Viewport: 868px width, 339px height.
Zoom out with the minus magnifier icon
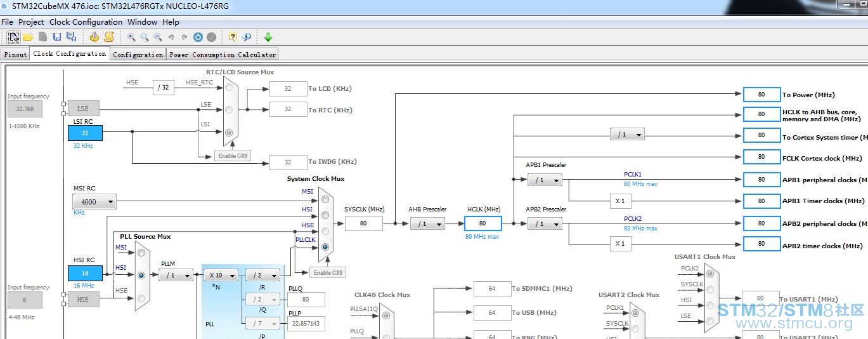tap(158, 37)
